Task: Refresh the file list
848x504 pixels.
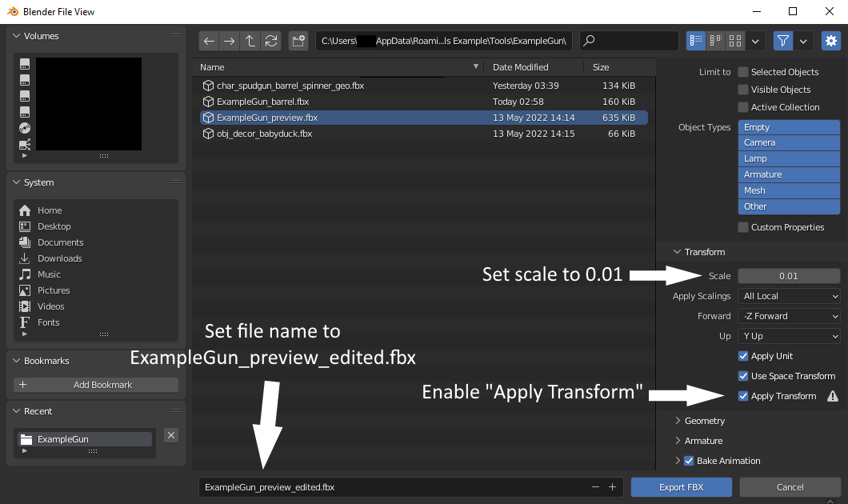Action: pyautogui.click(x=271, y=41)
